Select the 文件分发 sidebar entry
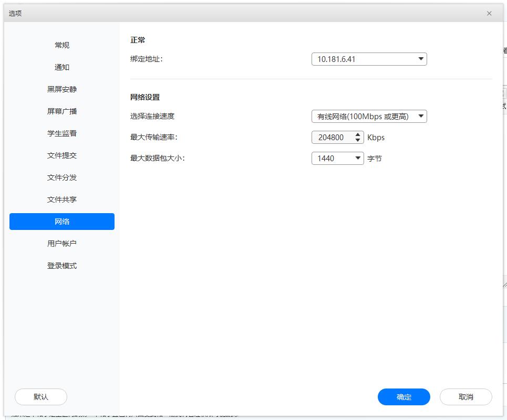The width and height of the screenshot is (507, 420). (62, 177)
